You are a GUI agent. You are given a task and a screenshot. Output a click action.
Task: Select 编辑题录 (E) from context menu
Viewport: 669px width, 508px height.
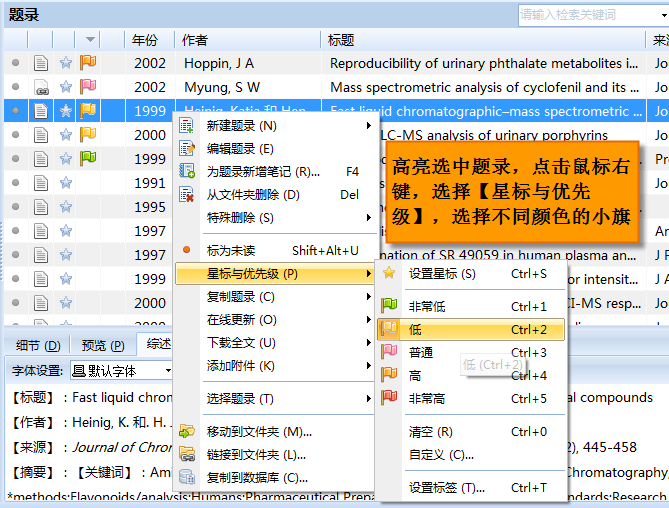(x=275, y=148)
